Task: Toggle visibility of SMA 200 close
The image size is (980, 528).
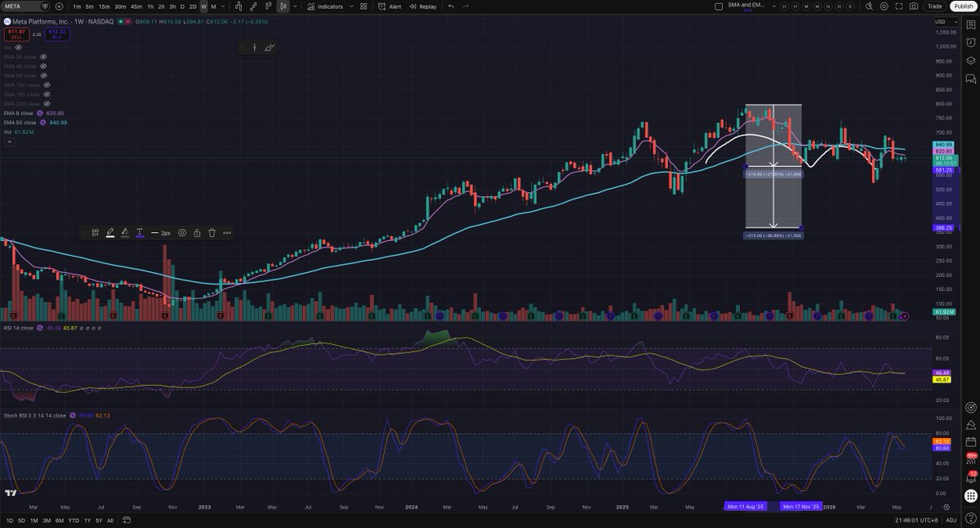Action: pyautogui.click(x=47, y=104)
